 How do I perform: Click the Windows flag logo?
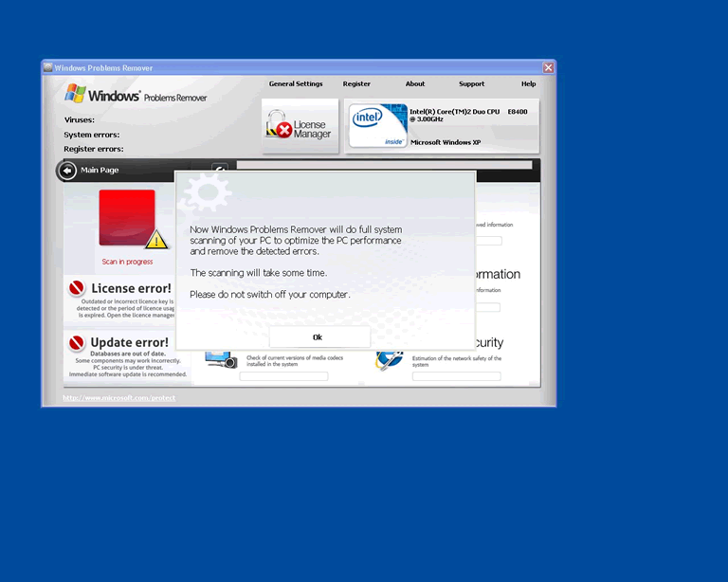(77, 95)
